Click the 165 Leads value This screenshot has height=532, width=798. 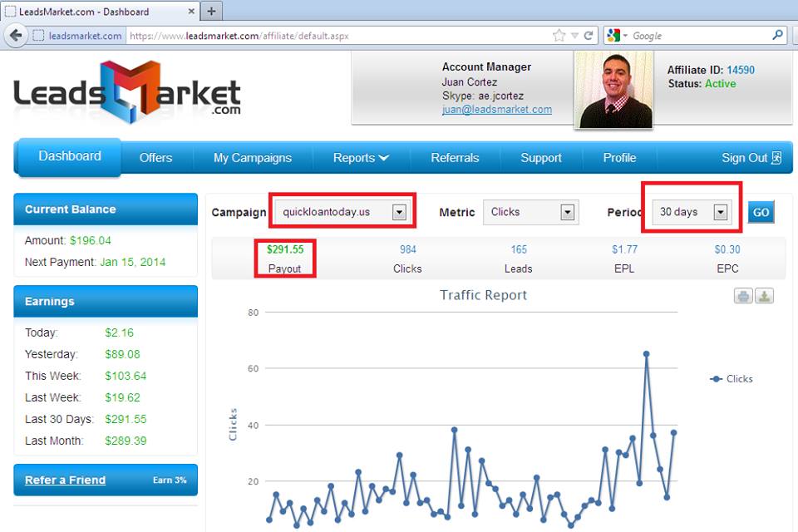click(x=519, y=249)
